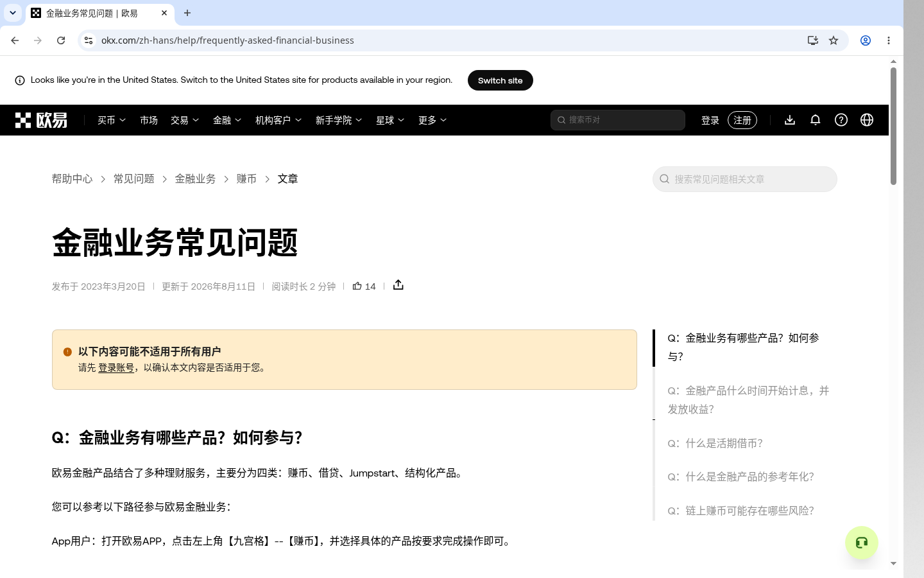This screenshot has width=924, height=578.
Task: Bookmark this page with the star icon
Action: (834, 40)
